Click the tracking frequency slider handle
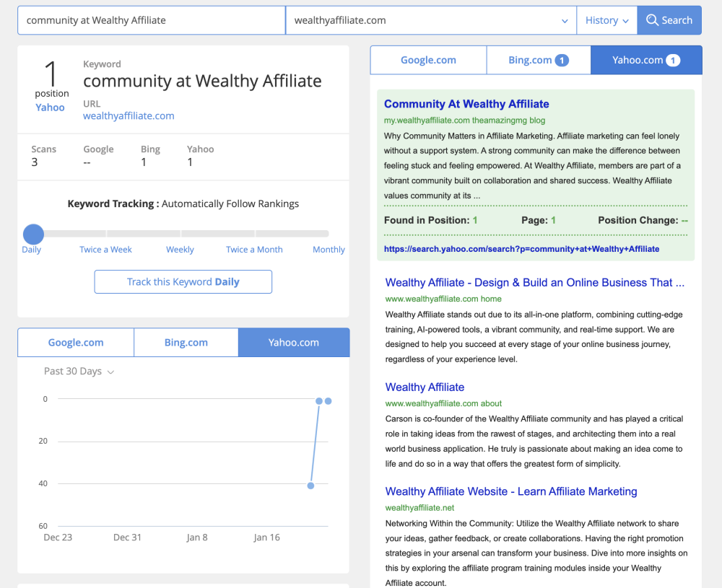 coord(33,234)
